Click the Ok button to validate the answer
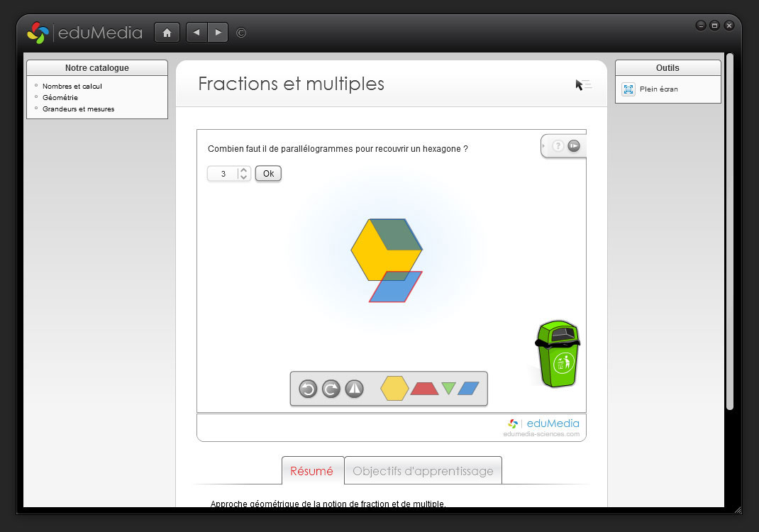759x532 pixels. [x=268, y=174]
